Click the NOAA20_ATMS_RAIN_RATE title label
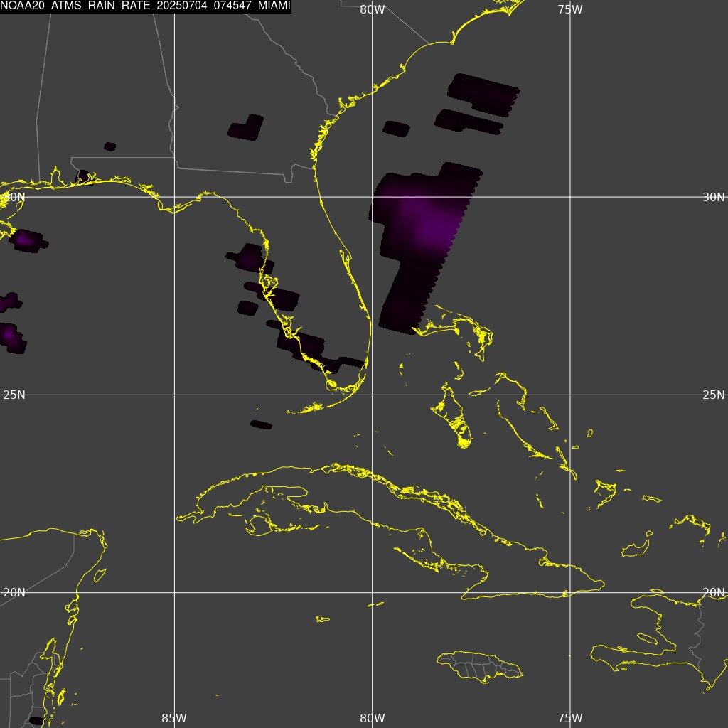Viewport: 728px width, 728px height. pyautogui.click(x=145, y=6)
